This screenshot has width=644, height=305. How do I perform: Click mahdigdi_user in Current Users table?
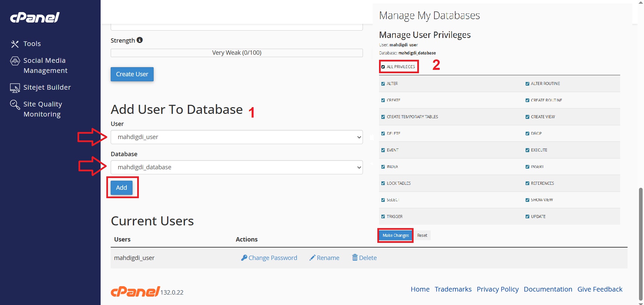pyautogui.click(x=134, y=258)
